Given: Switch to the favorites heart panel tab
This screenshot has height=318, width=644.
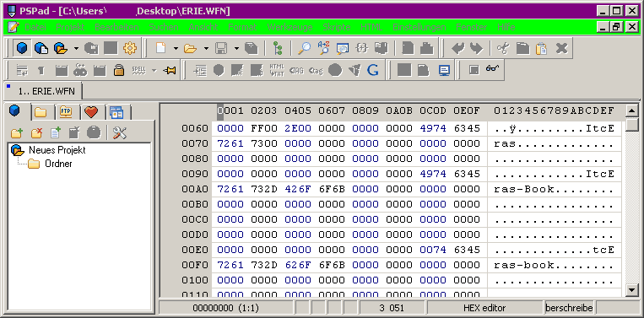Looking at the screenshot, I should point(91,111).
